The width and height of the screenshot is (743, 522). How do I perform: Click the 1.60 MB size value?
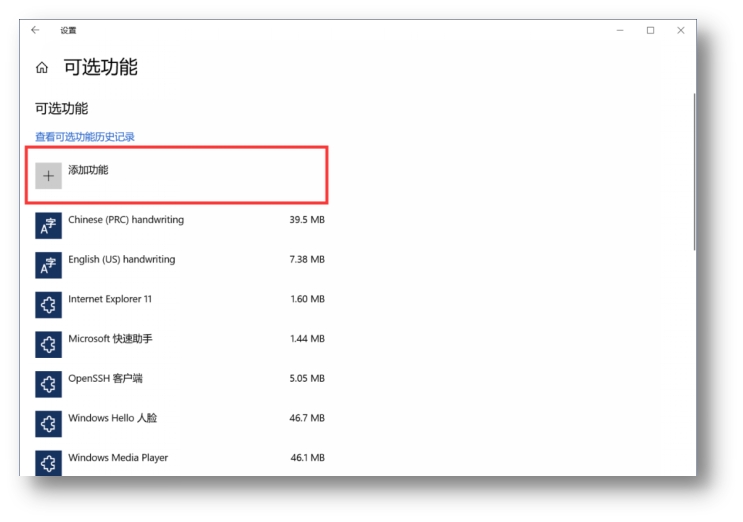308,299
